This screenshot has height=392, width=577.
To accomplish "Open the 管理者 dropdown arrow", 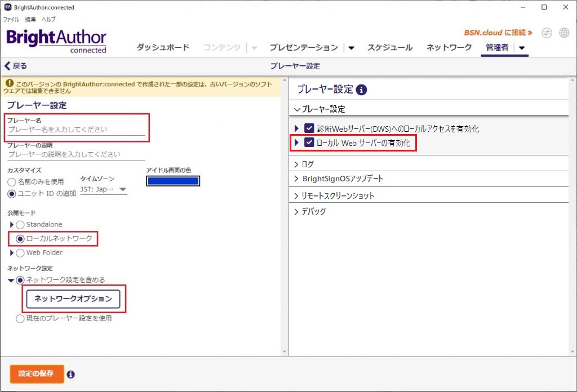I will pos(521,48).
